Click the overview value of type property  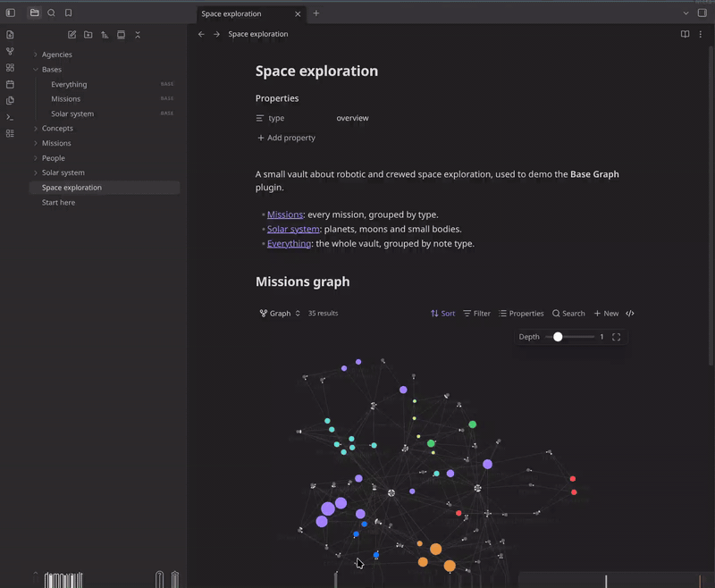coord(352,118)
